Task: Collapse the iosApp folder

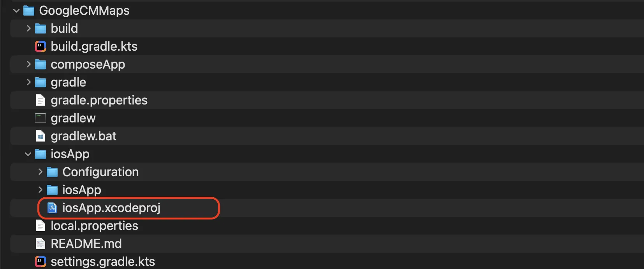Action: pos(28,154)
